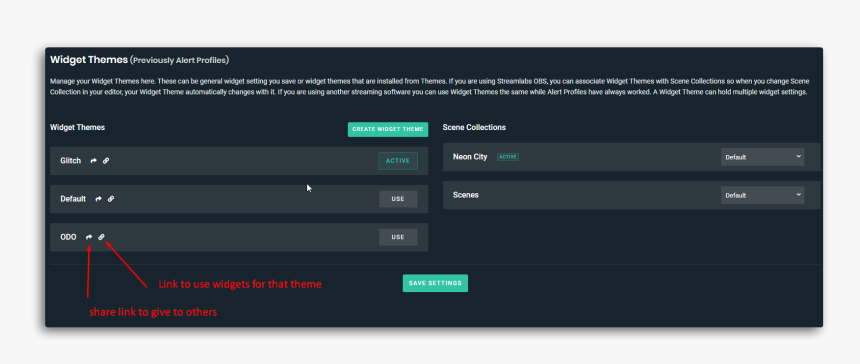Use the ODO widget theme
This screenshot has width=860, height=364.
pos(398,237)
